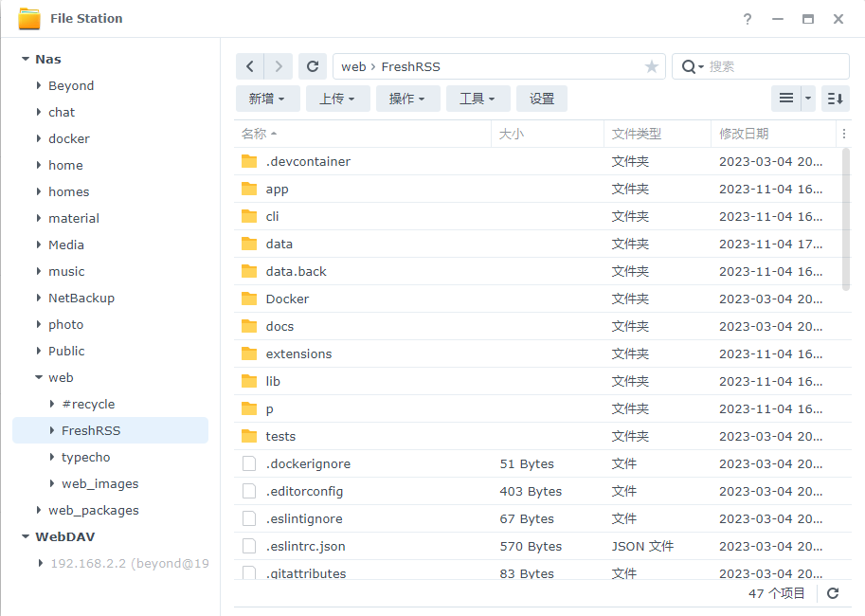865x616 pixels.
Task: Select the docs folder icon
Action: (249, 326)
